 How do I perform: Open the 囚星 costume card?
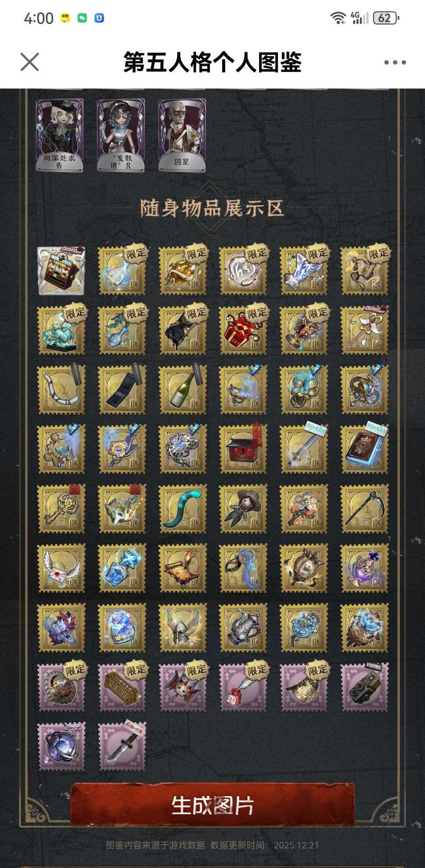[182, 135]
